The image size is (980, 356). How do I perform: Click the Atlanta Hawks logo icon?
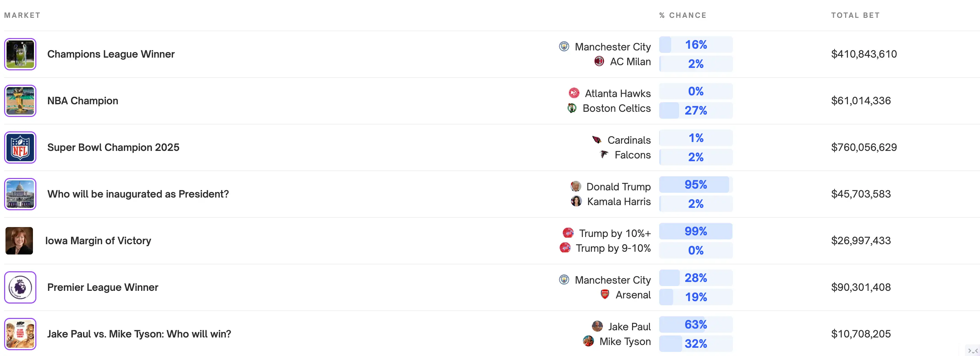(574, 93)
